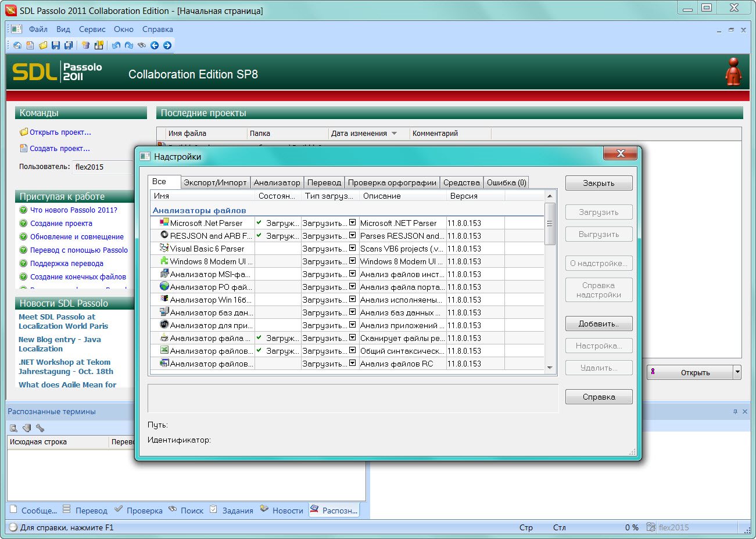
Task: Click the save all double-floppy icon
Action: coord(69,45)
